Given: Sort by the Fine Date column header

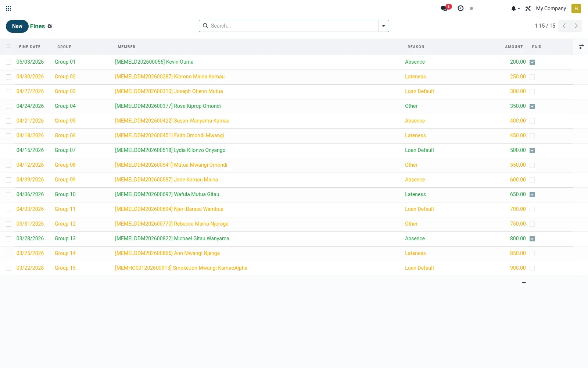Looking at the screenshot, I should tap(30, 47).
